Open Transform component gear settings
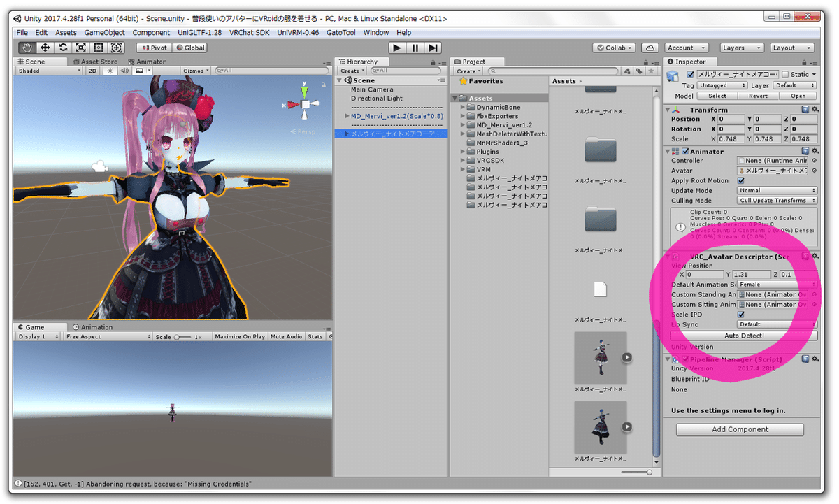The height and width of the screenshot is (504, 839). pyautogui.click(x=815, y=110)
